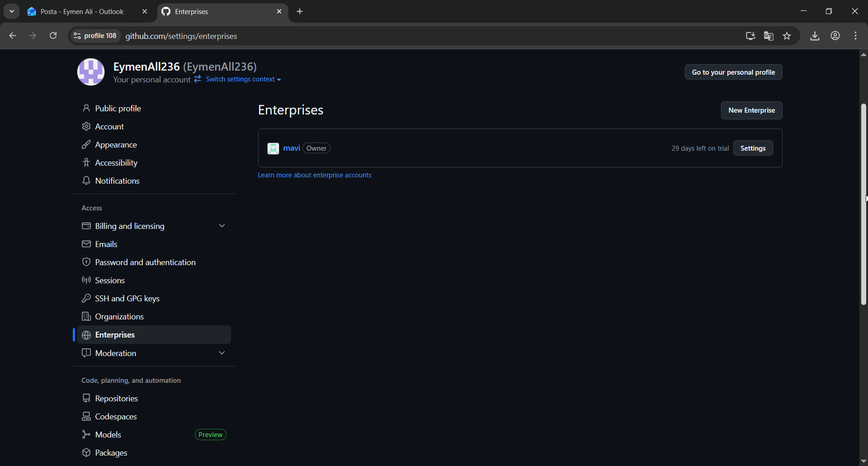Open SSH and GPG keys page

(154, 299)
